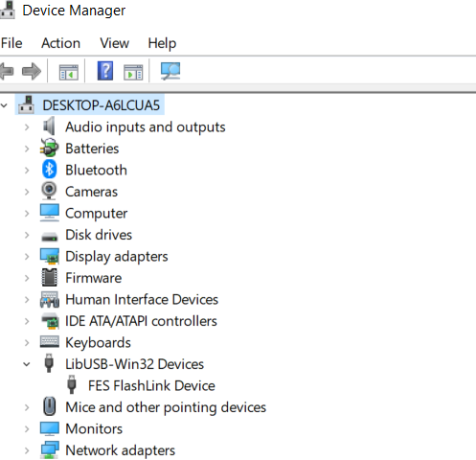Click the Back arrow toolbar icon
Viewport: 476px width, 460px height.
[x=7, y=71]
